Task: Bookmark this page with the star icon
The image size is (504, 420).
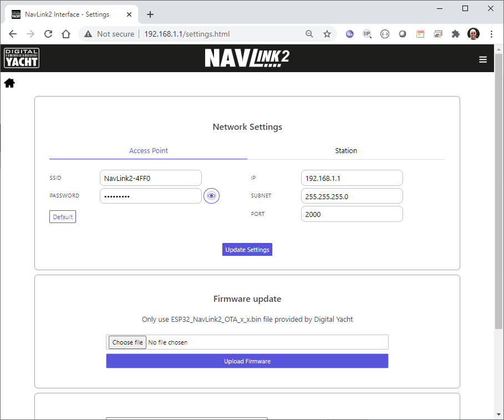Action: tap(327, 34)
